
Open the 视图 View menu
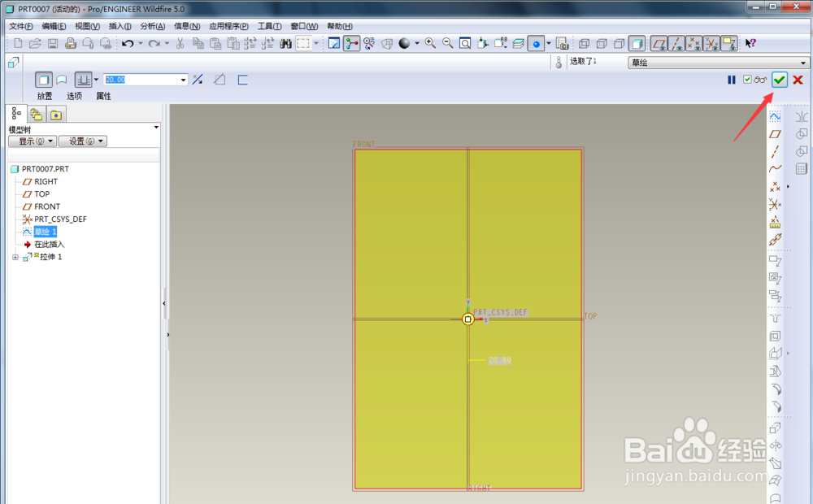[87, 26]
